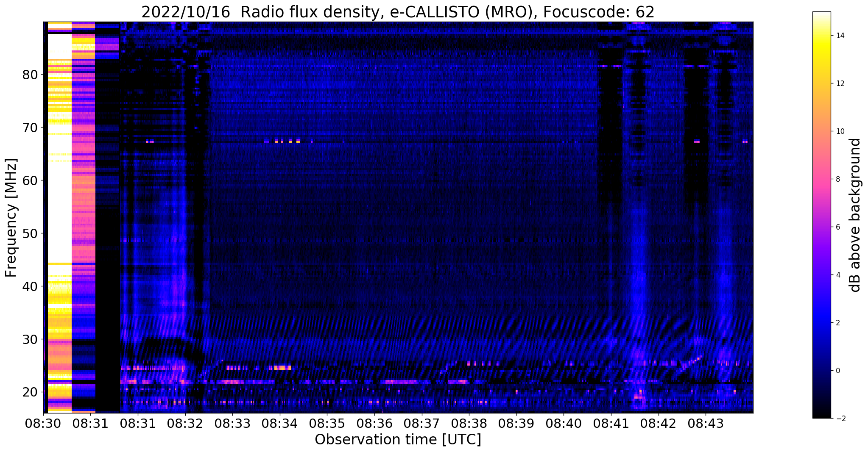This screenshot has height=452, width=868.
Task: Click the 'Frequency [MHz]' y-axis label
Action: click(11, 218)
